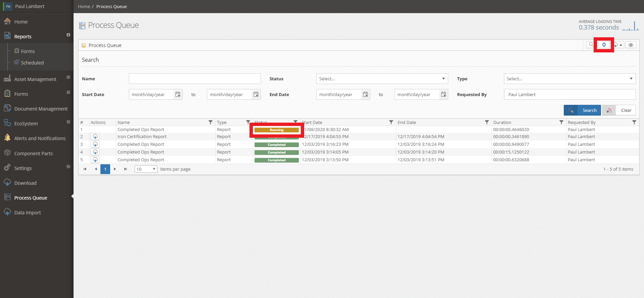Expand the Settings sidebar section
This screenshot has width=644, height=298.
(68, 167)
